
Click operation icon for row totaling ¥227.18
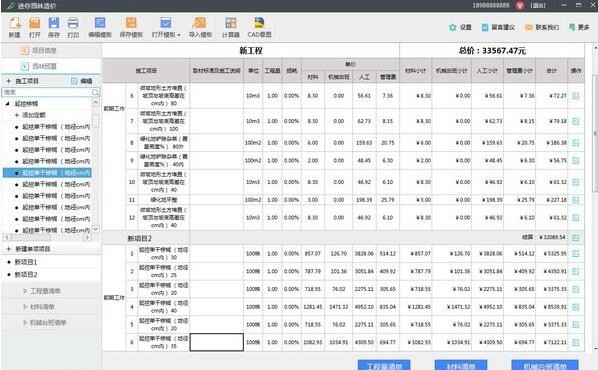tap(576, 200)
